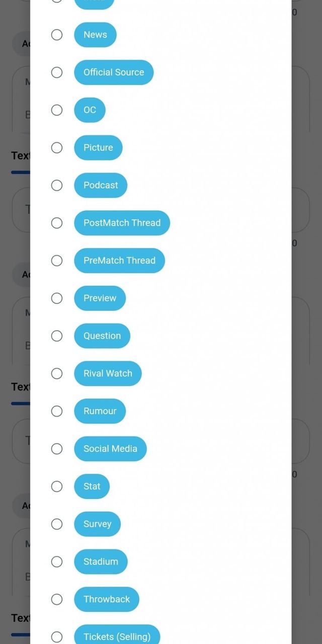Tap the Question flair chip

(102, 336)
